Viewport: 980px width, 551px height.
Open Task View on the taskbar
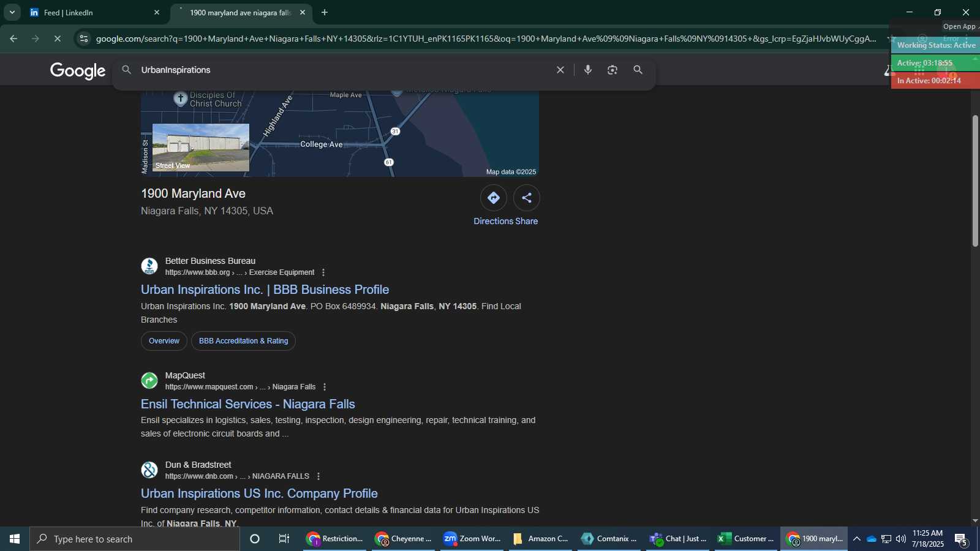tap(284, 539)
